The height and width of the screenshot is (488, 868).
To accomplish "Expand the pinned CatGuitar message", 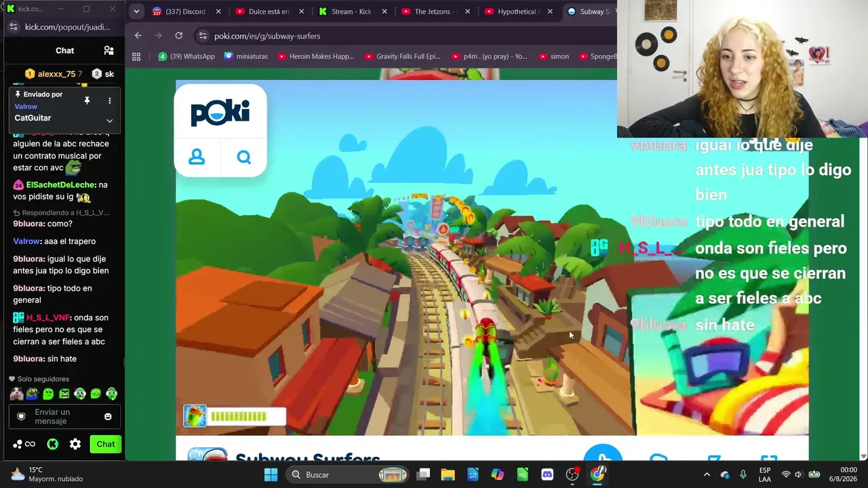I will point(109,121).
